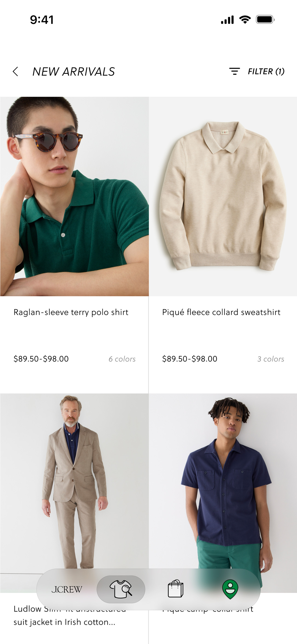
Task: View the green terry polo product photo
Action: point(75,196)
